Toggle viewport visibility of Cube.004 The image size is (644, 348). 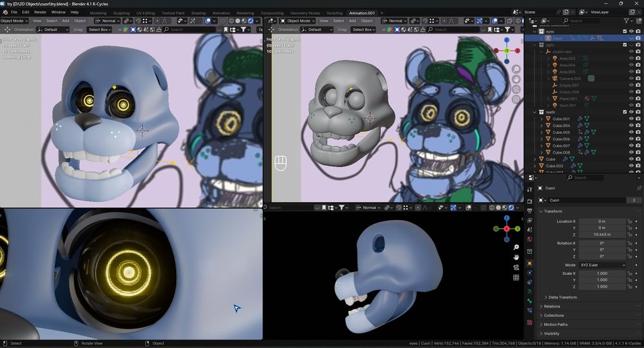(631, 125)
